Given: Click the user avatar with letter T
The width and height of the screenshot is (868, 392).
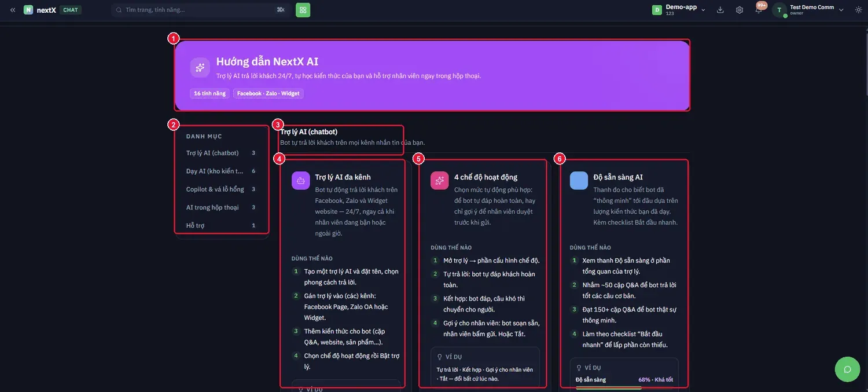Looking at the screenshot, I should [x=779, y=10].
